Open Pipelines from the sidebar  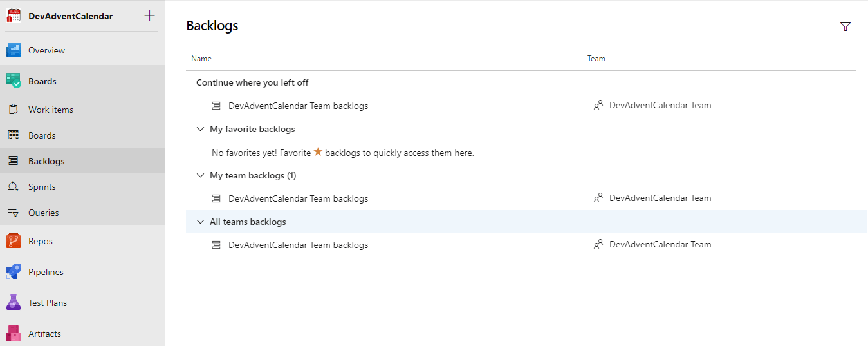tap(46, 272)
